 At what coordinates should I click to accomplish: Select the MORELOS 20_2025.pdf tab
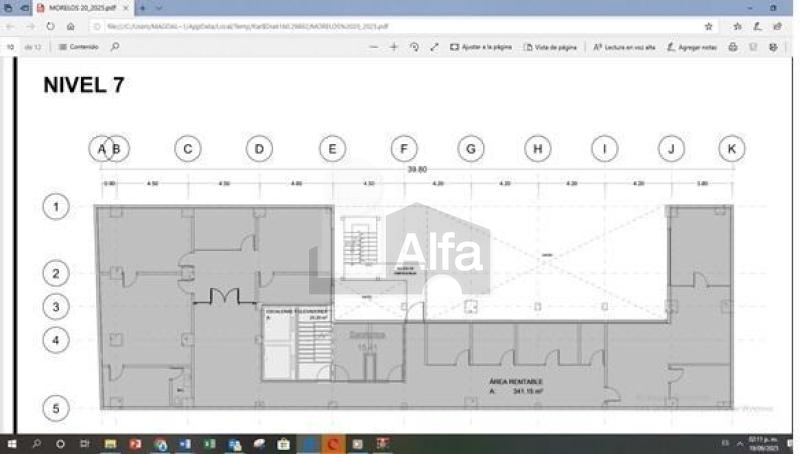[x=80, y=8]
